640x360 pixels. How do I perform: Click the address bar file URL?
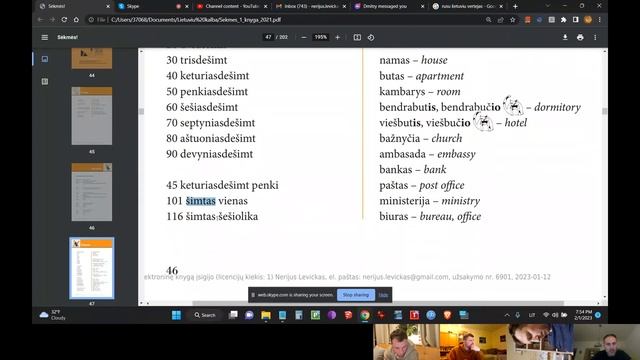(196, 20)
